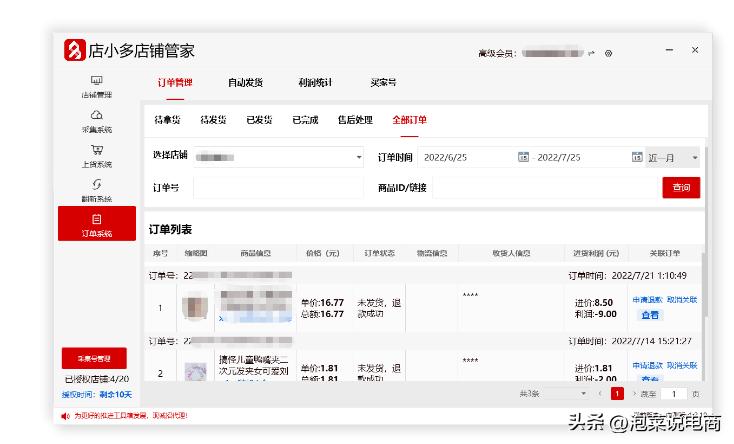The width and height of the screenshot is (734, 444).
Task: Click the 订单号 input field
Action: [x=279, y=187]
